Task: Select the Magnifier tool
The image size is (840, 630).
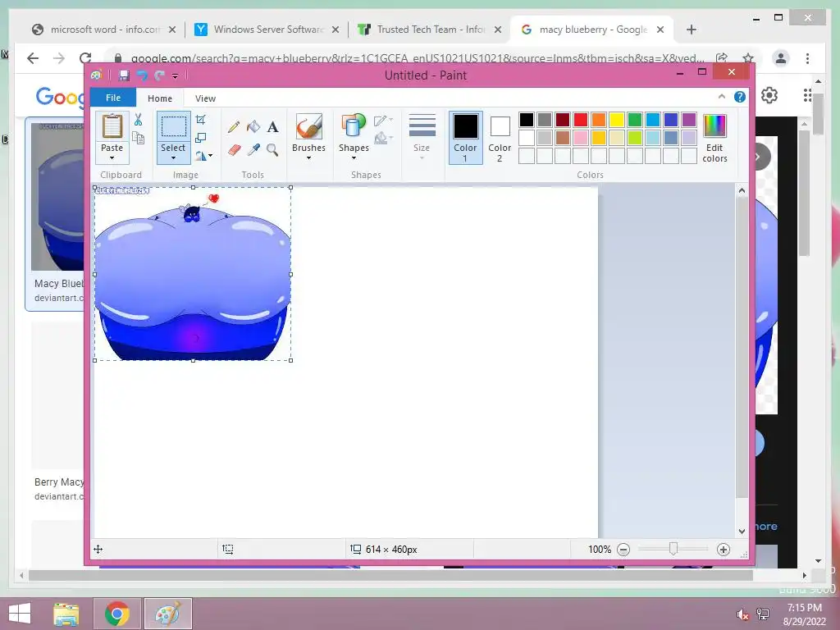Action: tap(272, 150)
